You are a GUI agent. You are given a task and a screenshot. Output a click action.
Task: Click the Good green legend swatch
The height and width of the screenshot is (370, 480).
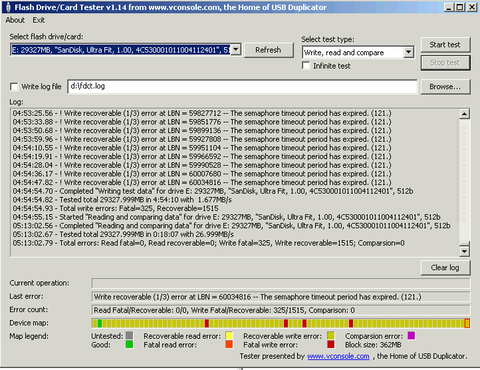[129, 344]
